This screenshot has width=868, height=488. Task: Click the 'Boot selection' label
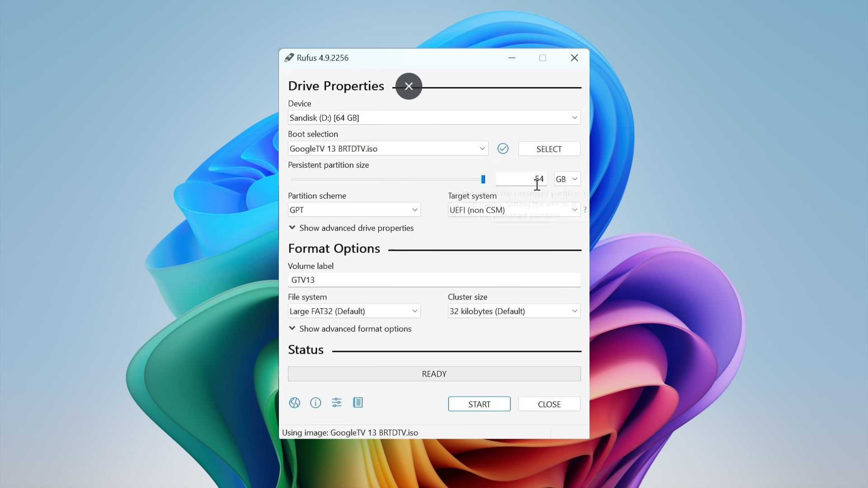[x=313, y=134]
